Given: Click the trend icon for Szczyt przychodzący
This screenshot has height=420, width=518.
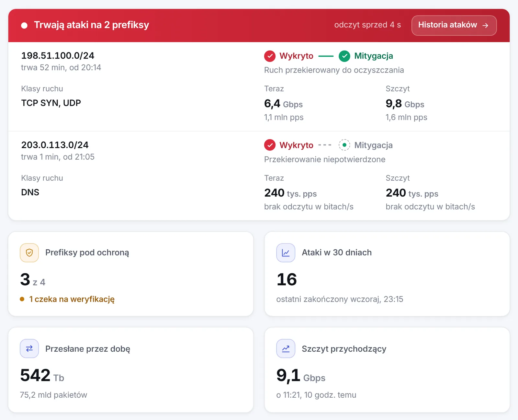Looking at the screenshot, I should 286,348.
